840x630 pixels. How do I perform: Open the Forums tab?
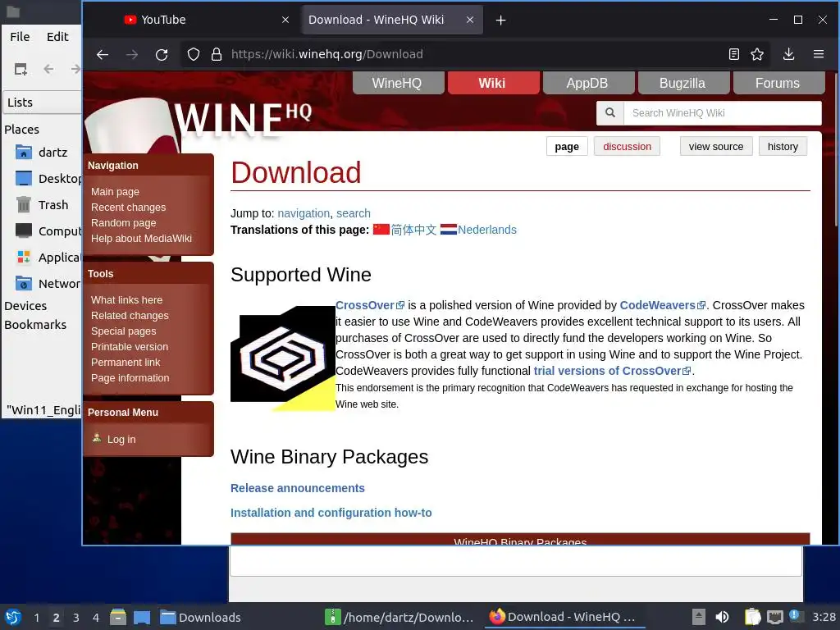778,83
